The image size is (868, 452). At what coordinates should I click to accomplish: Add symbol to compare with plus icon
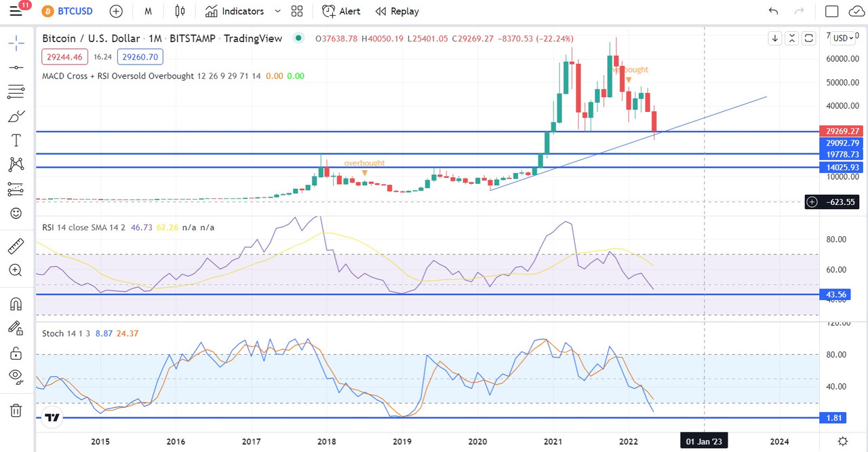click(x=116, y=11)
